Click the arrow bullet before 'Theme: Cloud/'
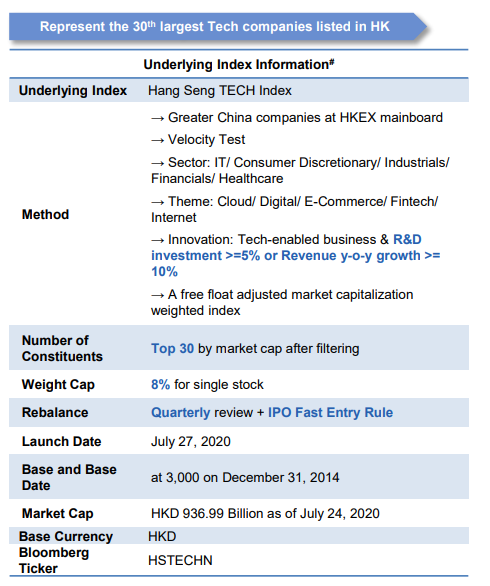The image size is (490, 586). coord(158,203)
